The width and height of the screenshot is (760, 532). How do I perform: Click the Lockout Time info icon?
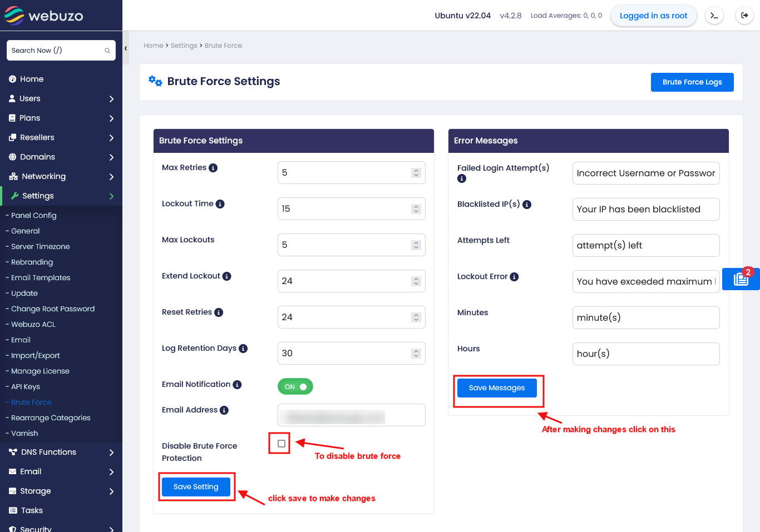tap(220, 204)
